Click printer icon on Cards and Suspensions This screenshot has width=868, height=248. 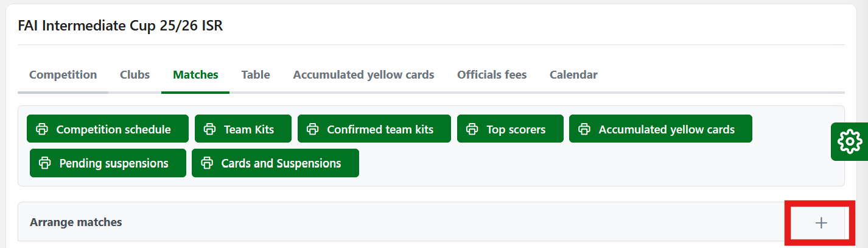coord(207,163)
